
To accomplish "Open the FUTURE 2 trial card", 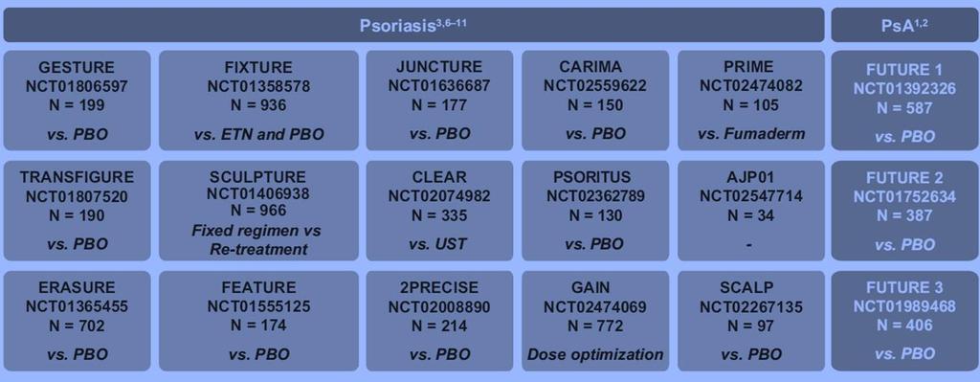I will [x=904, y=211].
